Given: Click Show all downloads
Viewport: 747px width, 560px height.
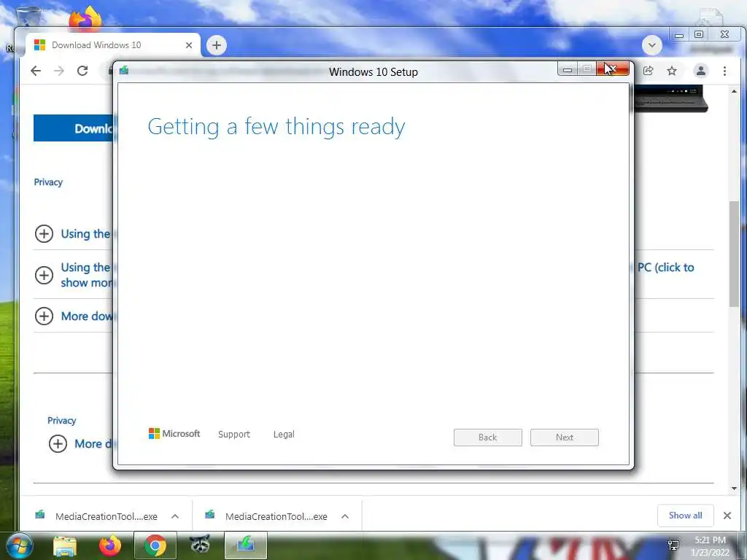Looking at the screenshot, I should tap(685, 516).
